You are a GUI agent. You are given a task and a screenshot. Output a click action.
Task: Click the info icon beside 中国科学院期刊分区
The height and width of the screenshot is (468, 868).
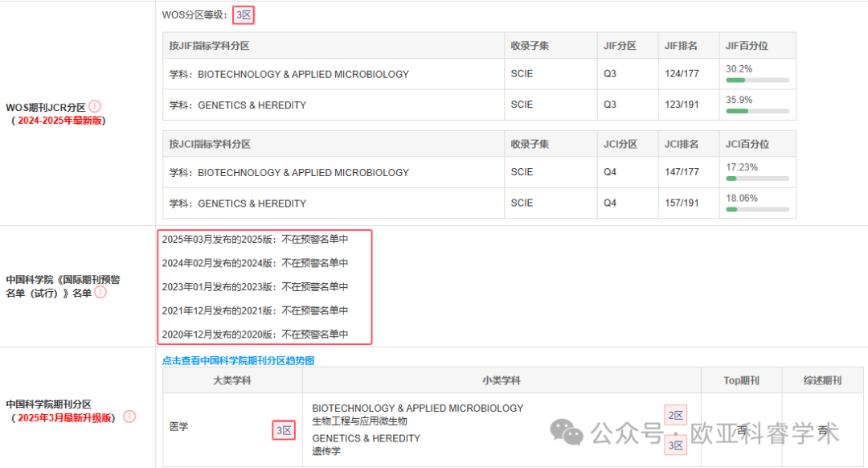click(129, 417)
